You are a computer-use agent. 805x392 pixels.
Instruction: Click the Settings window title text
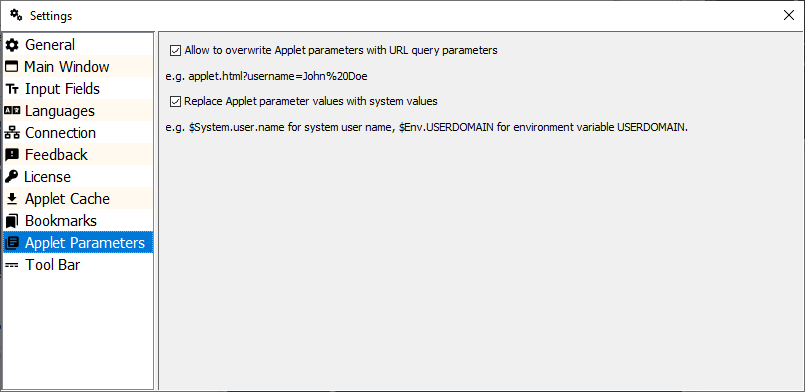pyautogui.click(x=51, y=16)
